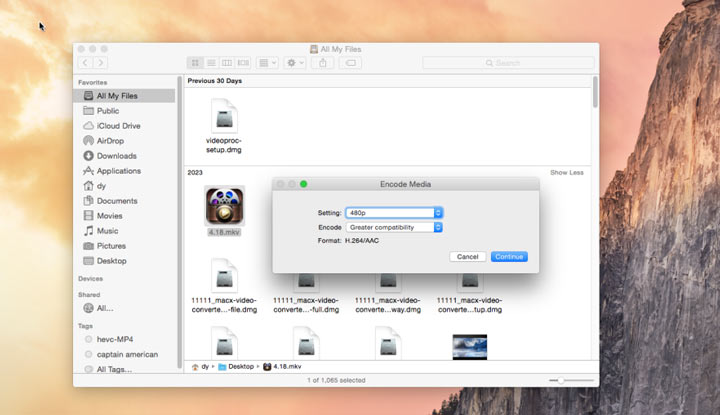720x415 pixels.
Task: Switch to column view in toolbar
Action: tap(227, 63)
